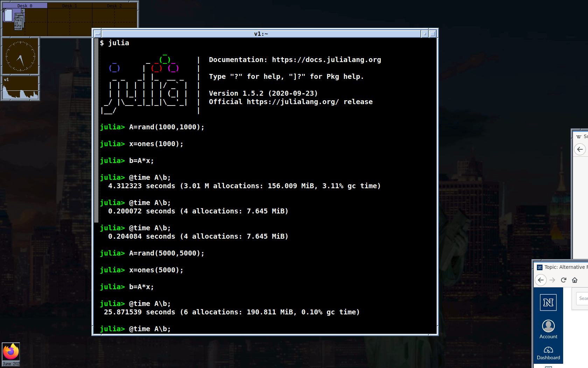Image resolution: width=588 pixels, height=368 pixels.
Task: Click the search field in browser
Action: (x=582, y=298)
